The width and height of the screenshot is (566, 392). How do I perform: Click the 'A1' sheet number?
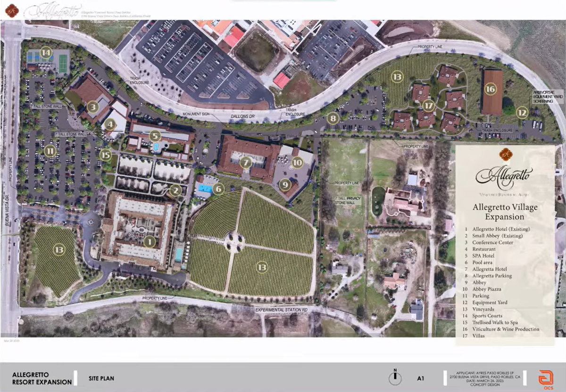[421, 378]
